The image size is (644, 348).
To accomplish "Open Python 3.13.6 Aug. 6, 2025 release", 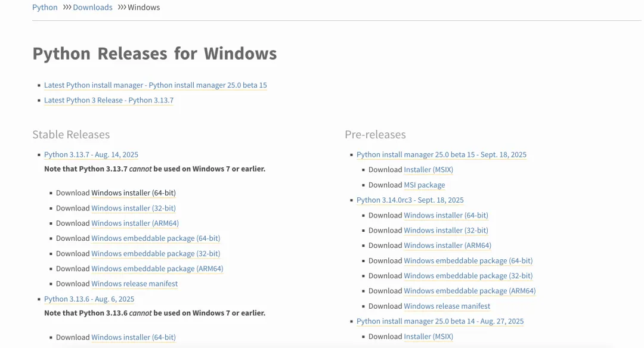I will click(x=89, y=299).
